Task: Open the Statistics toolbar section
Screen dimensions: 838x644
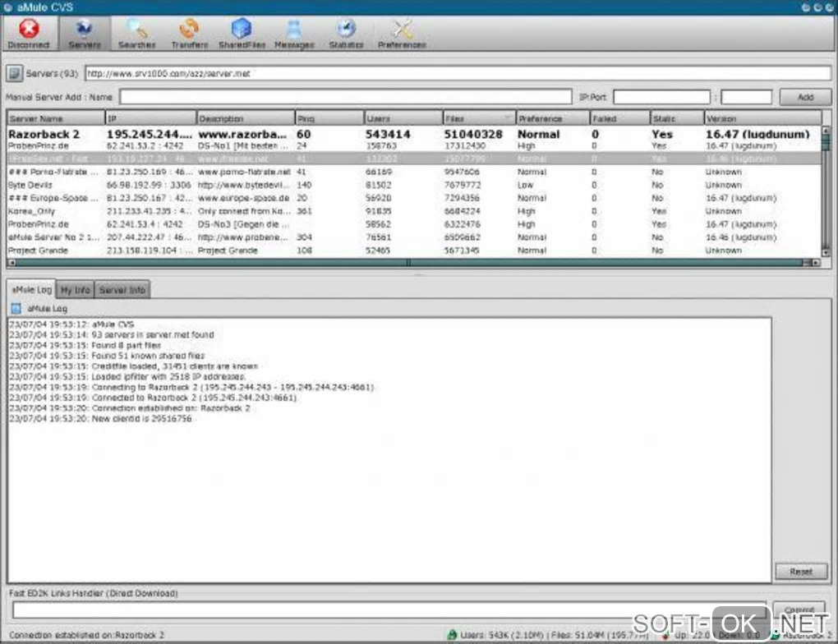Action: point(347,33)
